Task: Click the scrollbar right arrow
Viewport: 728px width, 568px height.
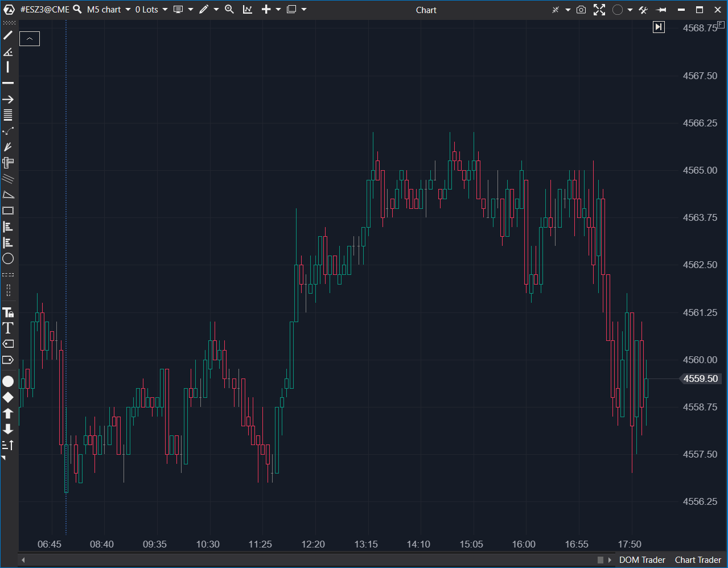Action: point(610,560)
